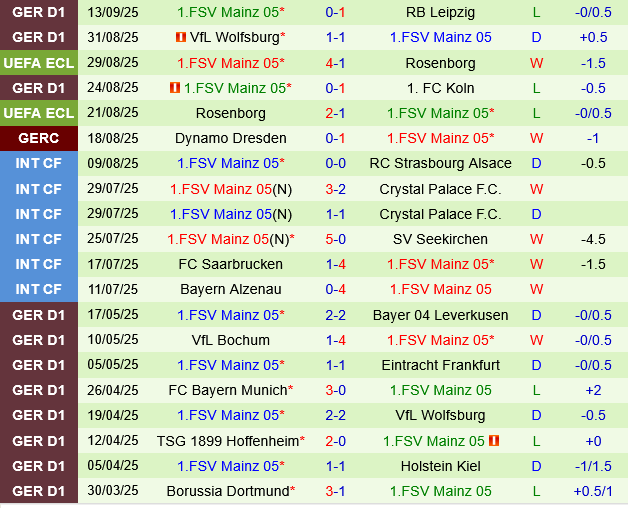Screen dimensions: 628x508
Task: Open the Bayer 04 Leverkusen team link
Action: pos(440,315)
